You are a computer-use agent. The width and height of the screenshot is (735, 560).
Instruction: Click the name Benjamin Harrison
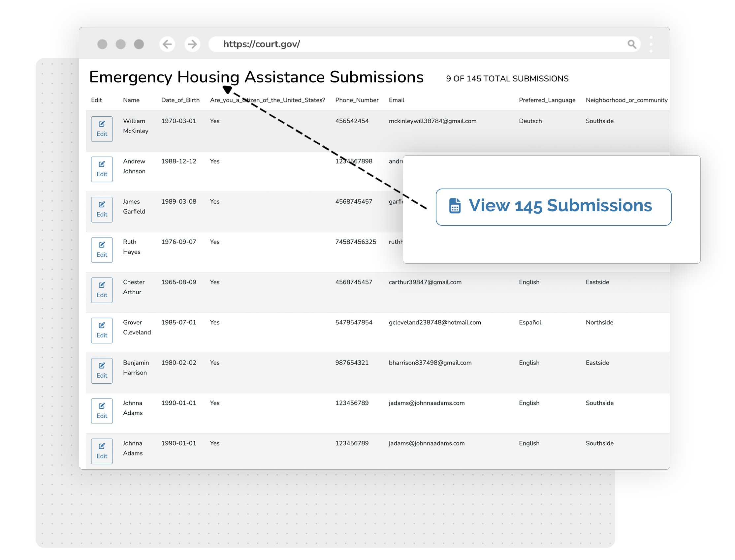tap(136, 368)
